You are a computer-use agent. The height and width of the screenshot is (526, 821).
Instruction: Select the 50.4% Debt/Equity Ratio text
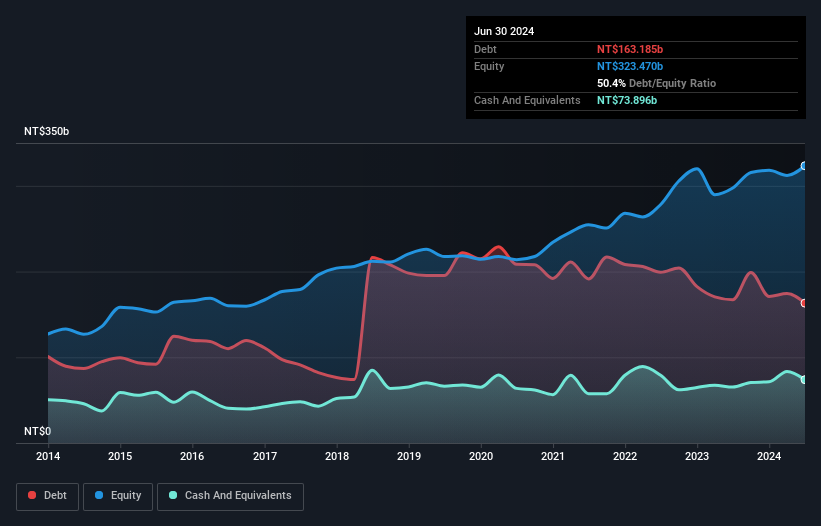(x=656, y=83)
